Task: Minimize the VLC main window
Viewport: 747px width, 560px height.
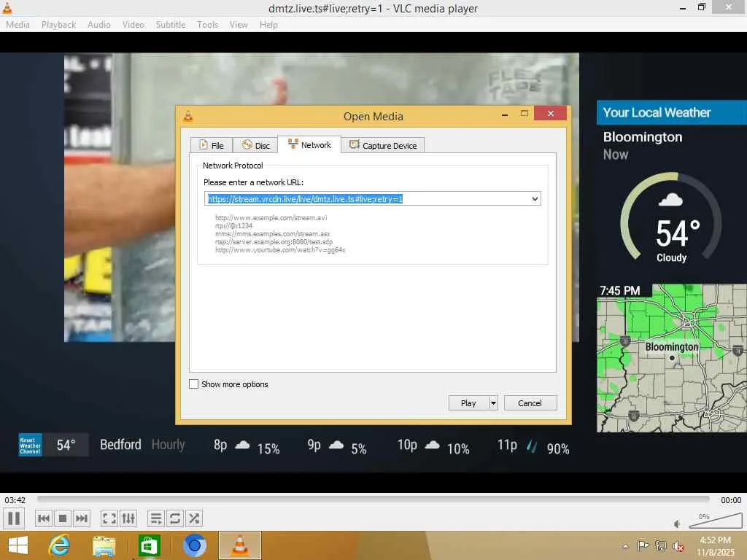Action: tap(683, 7)
